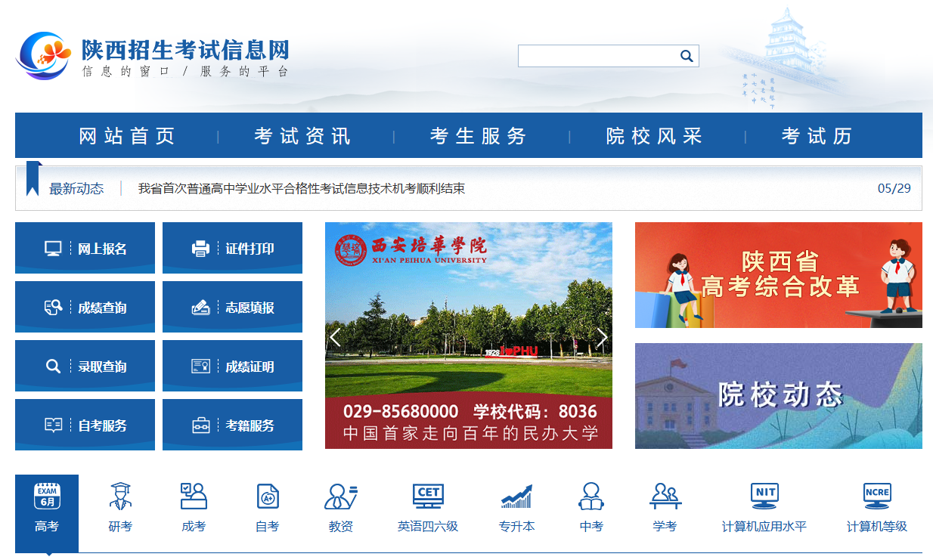Click the 考籍服务 briefcase icon
Viewport: 933px width, 560px height.
(200, 425)
